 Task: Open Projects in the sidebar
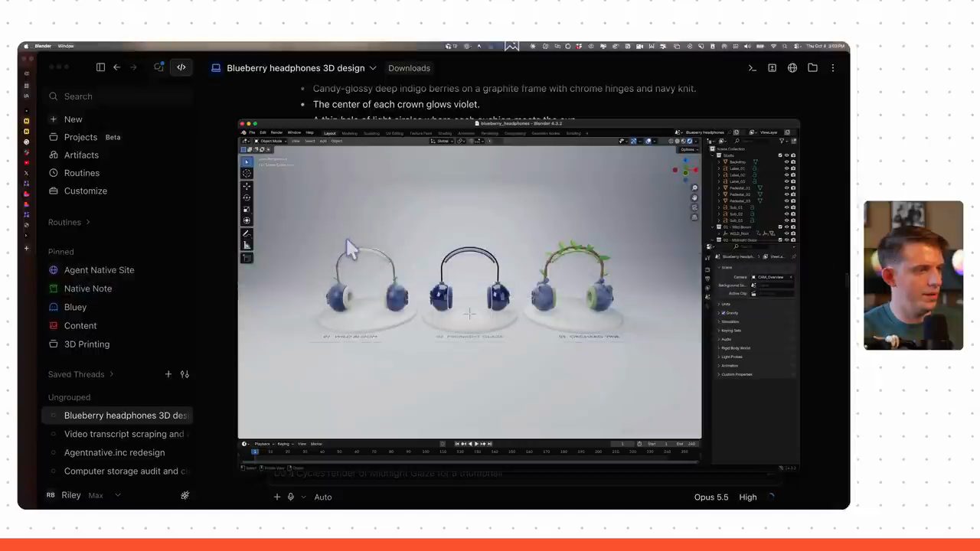(x=80, y=137)
